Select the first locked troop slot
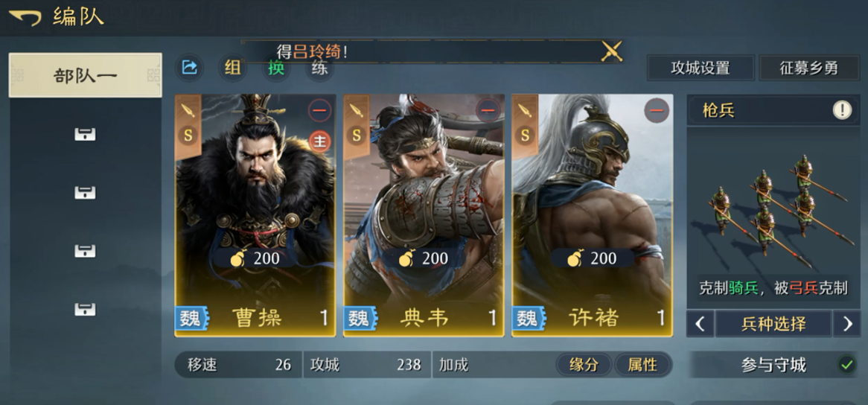The image size is (868, 405). 86,134
